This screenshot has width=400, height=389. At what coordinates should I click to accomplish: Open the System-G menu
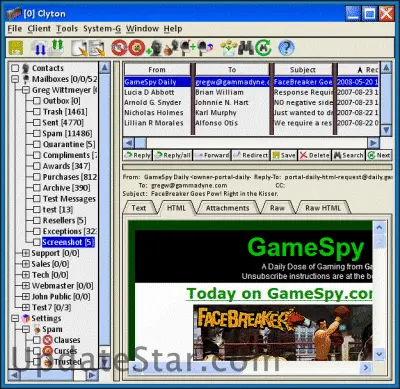(x=102, y=29)
